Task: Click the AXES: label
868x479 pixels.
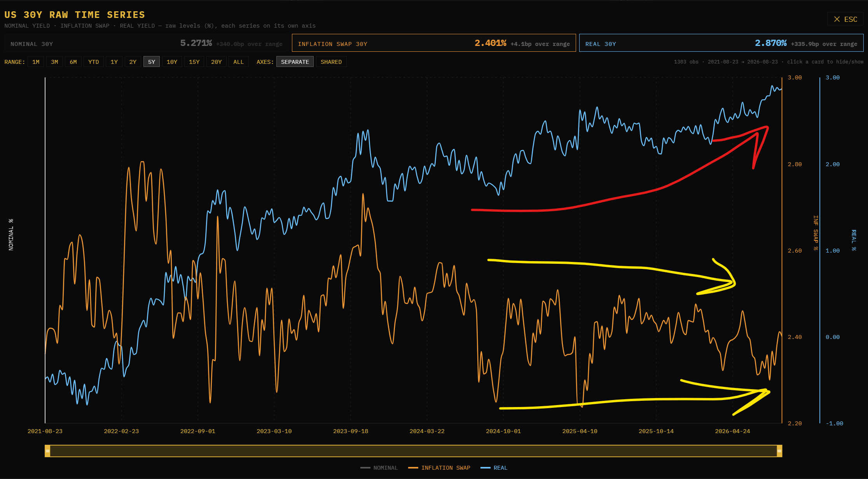Action: coord(265,62)
